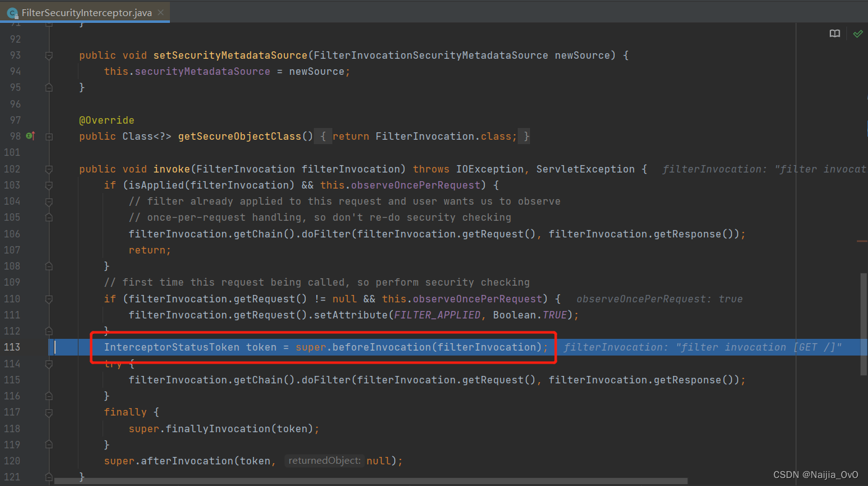Collapse the invoke method at line 102

[49, 169]
